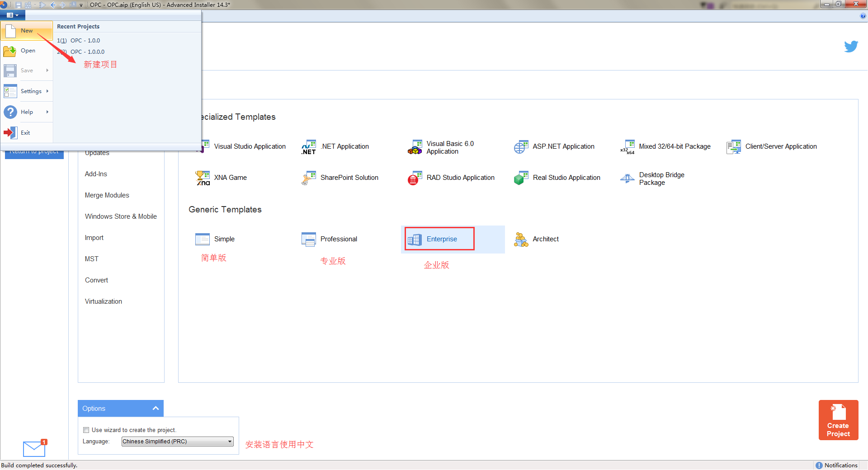Screen dimensions: 868x470
Task: Open Notifications in status bar
Action: click(x=836, y=465)
